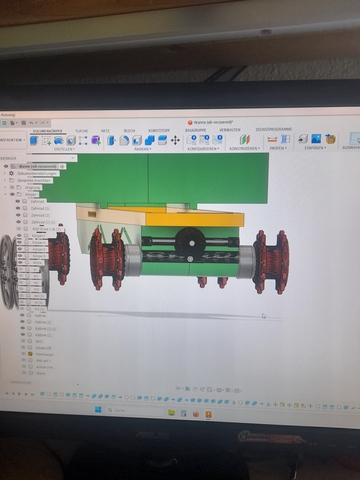Expand the Dokumenteinstellungen tree node

coord(5,173)
